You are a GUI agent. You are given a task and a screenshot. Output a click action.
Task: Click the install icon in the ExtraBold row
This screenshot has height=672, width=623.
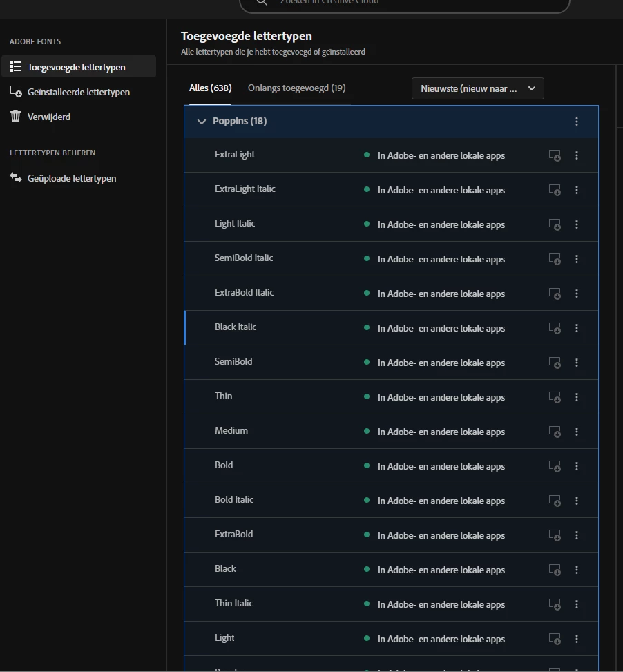[x=555, y=535]
